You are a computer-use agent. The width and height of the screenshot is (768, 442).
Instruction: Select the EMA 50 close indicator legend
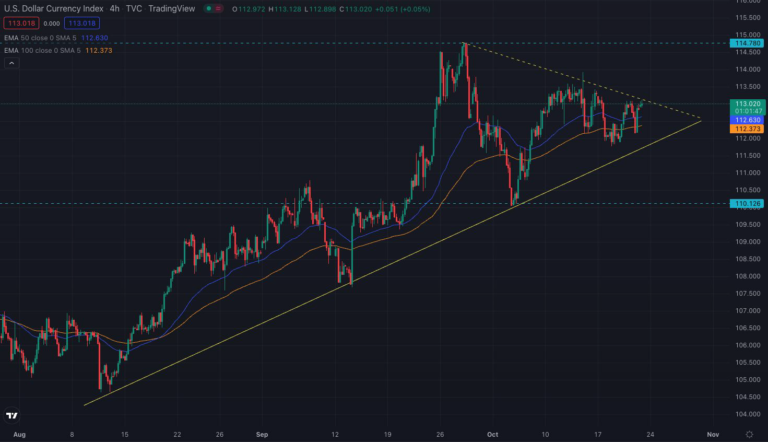click(40, 38)
